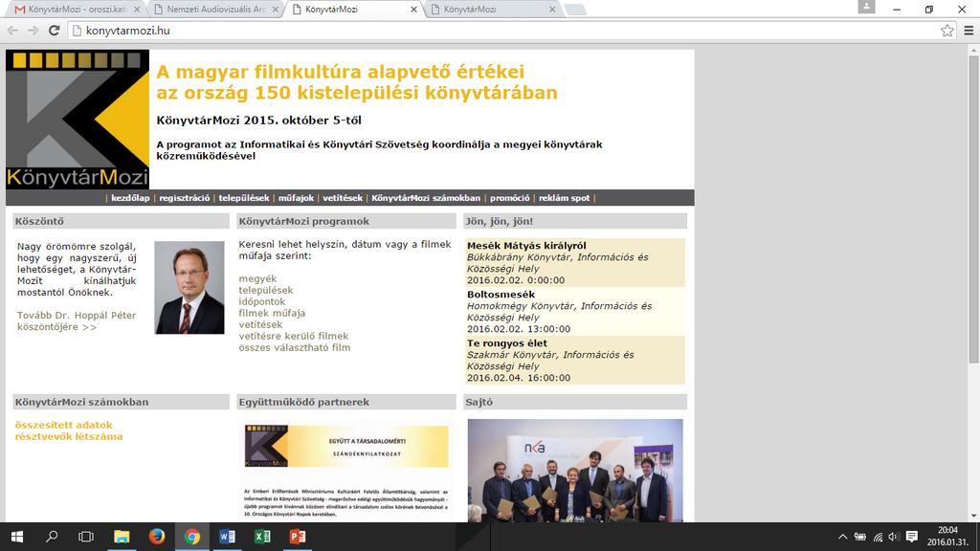
Task: Show hidden system tray icons
Action: pos(842,537)
